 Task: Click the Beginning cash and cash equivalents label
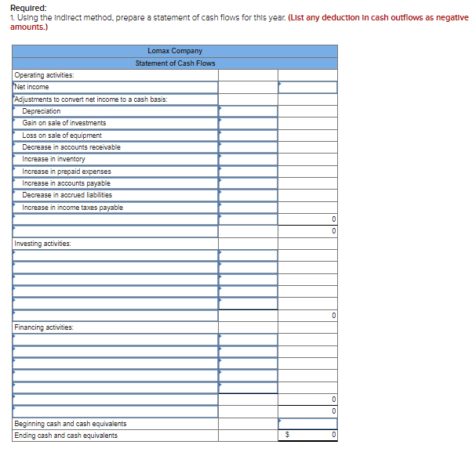(71, 424)
